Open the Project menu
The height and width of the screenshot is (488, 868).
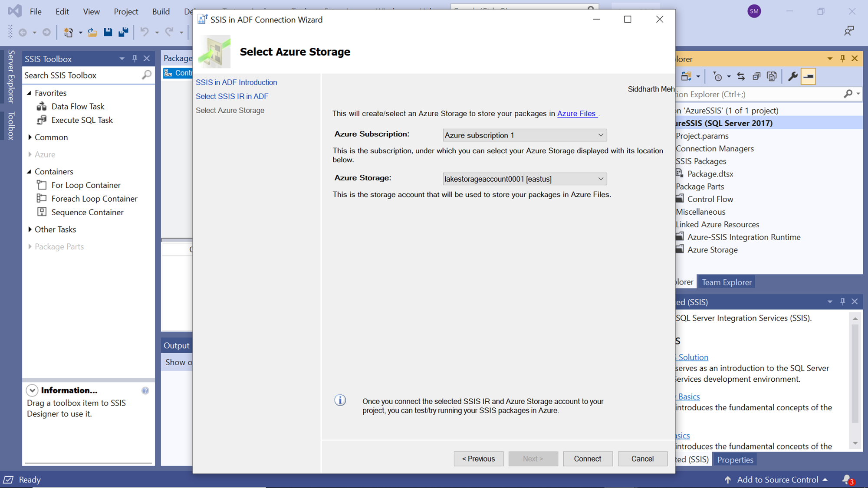(126, 12)
